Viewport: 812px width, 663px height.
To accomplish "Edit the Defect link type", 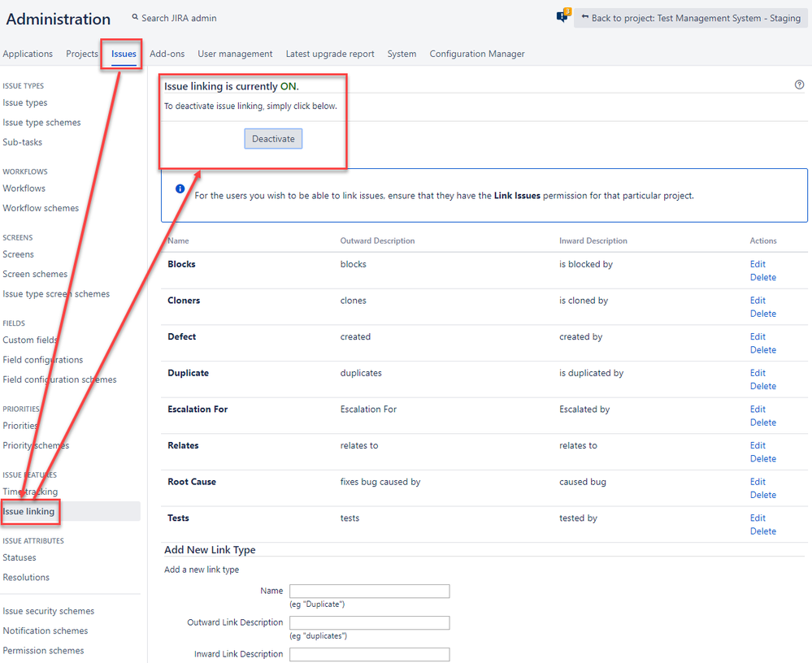I will [x=758, y=336].
